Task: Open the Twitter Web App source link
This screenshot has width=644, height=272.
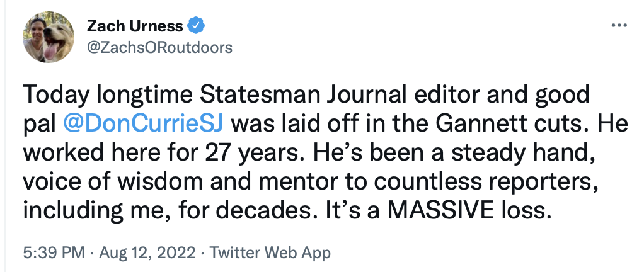Action: tap(270, 253)
